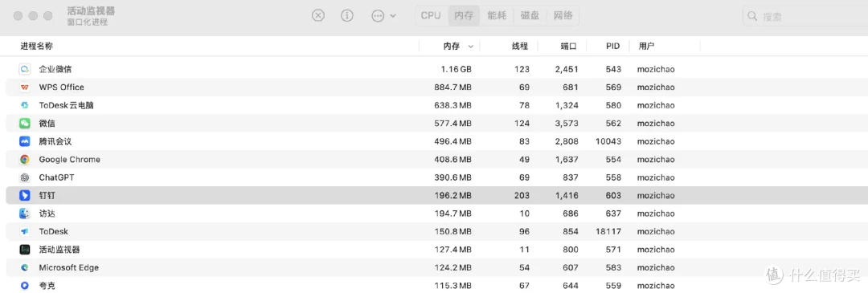Select the 腾讯会议 process name
Screen dimensions: 868x293
click(55, 141)
